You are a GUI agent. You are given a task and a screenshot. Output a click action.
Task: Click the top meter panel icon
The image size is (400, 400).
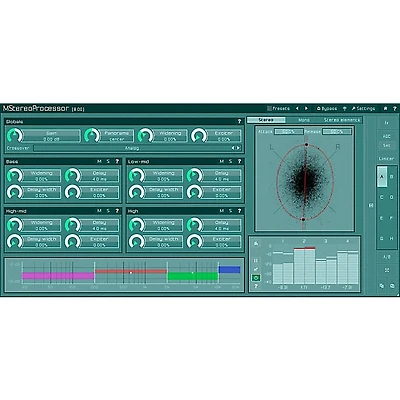(256, 243)
